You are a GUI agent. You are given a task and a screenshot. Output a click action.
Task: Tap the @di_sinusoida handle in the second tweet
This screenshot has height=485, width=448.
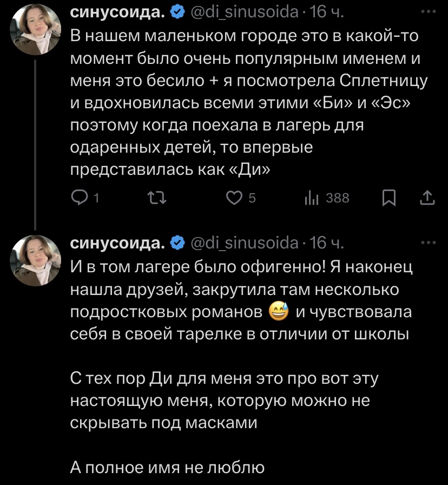[x=245, y=243]
